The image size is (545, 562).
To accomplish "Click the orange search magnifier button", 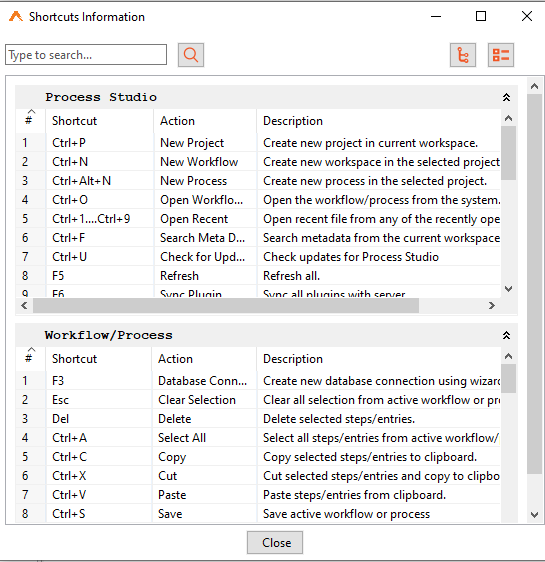I will (191, 55).
